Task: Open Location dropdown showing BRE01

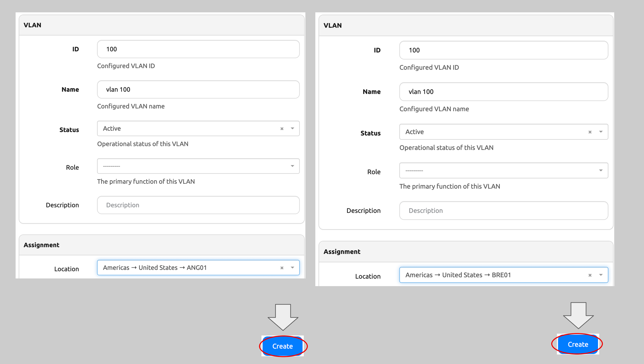Action: pos(601,275)
